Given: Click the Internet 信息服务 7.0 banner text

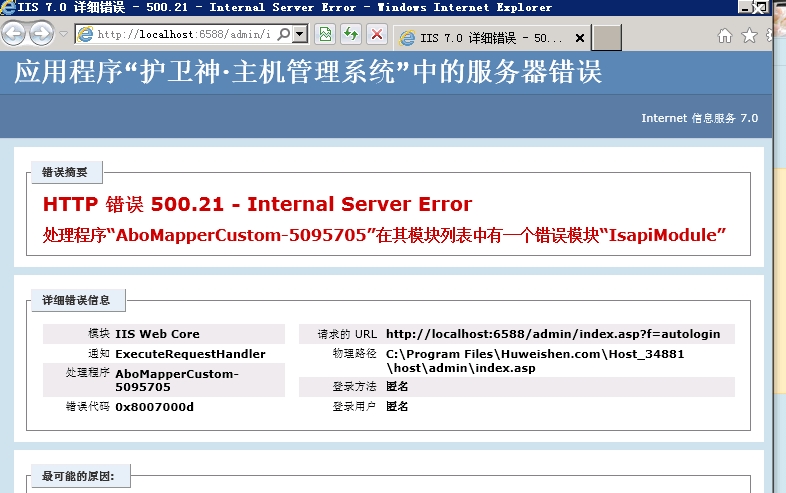Looking at the screenshot, I should (x=700, y=118).
